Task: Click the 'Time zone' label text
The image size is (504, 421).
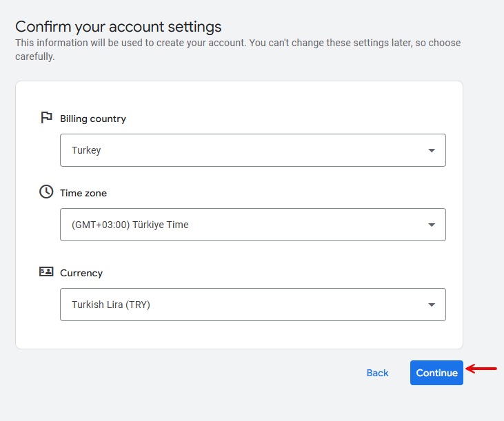Action: click(83, 193)
